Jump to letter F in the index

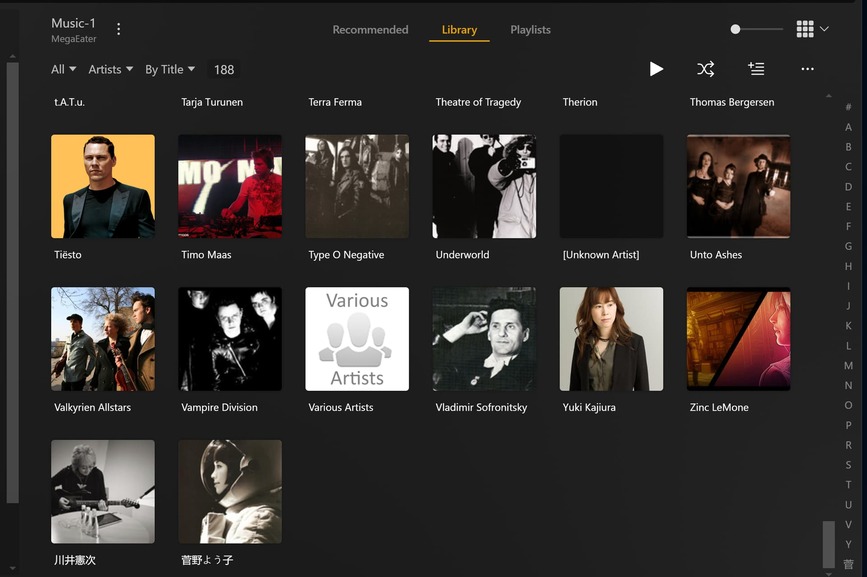848,227
